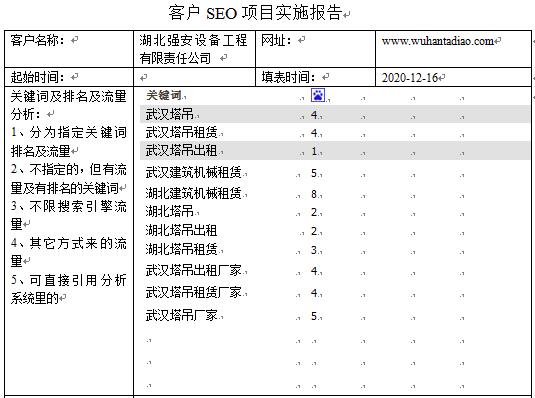Click the company name 湖北强安设备工程 cell
The image size is (535, 398).
194,49
